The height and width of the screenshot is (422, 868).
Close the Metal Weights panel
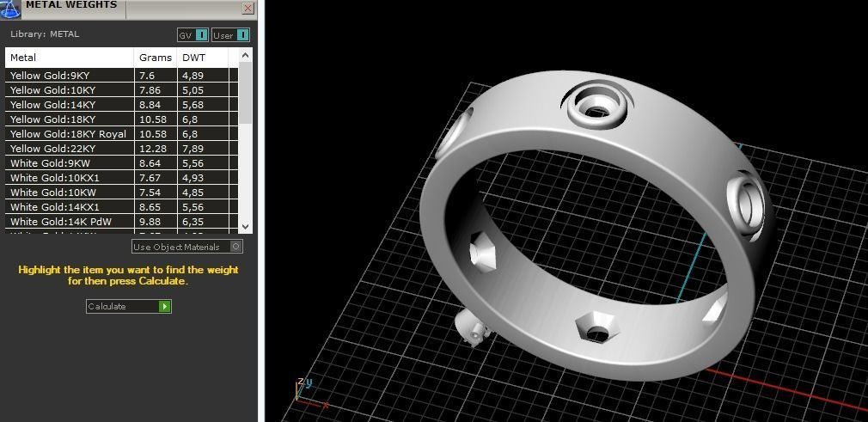click(248, 8)
